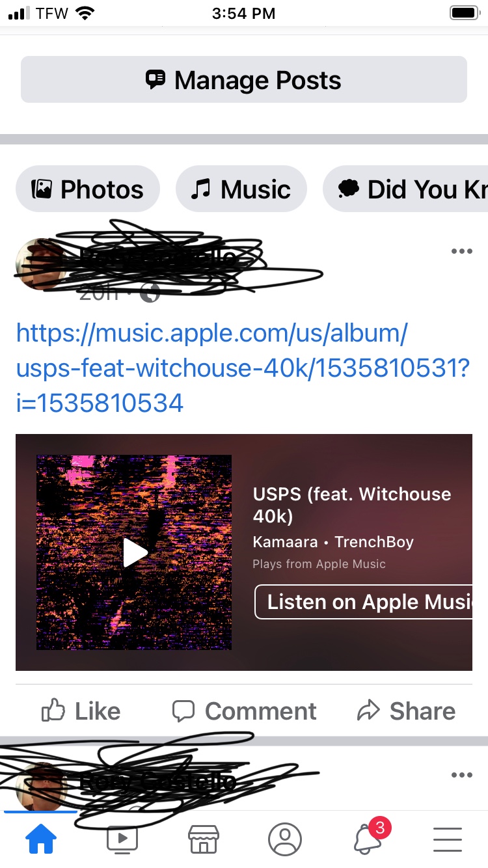
Task: Select the Music filter chip
Action: click(x=241, y=189)
